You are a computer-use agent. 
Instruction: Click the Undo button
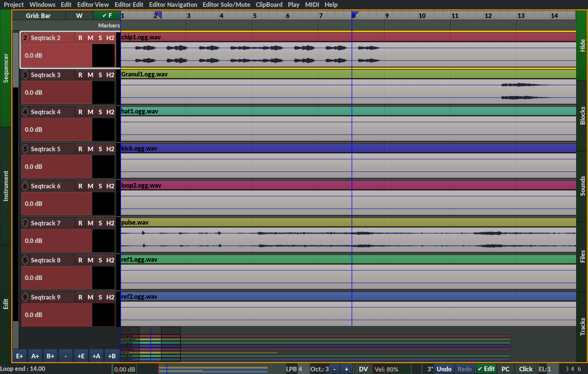(444, 369)
